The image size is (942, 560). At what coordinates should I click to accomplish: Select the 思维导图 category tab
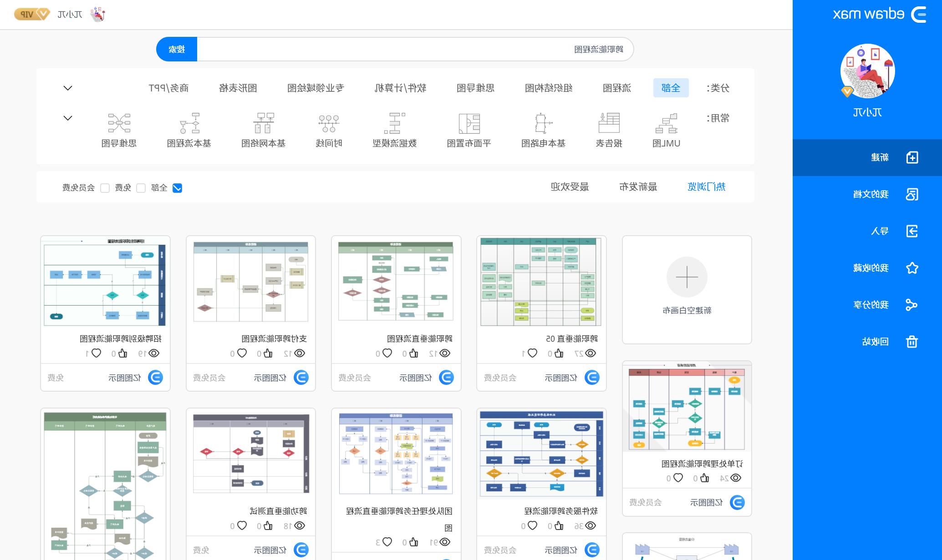(476, 88)
